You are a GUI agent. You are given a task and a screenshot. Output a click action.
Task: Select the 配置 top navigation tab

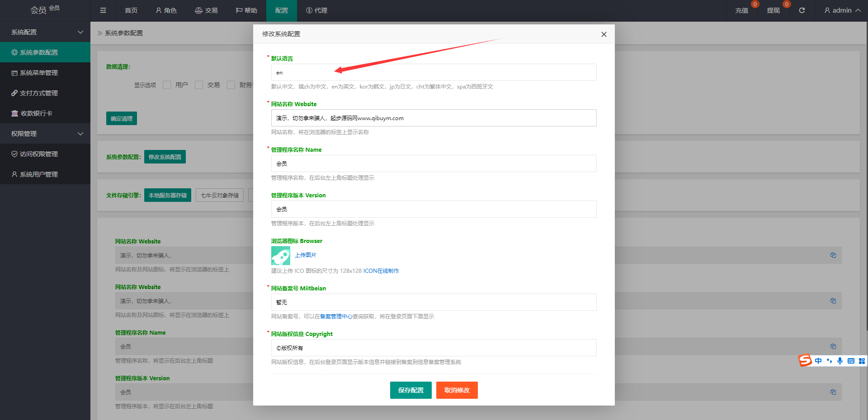pos(282,10)
